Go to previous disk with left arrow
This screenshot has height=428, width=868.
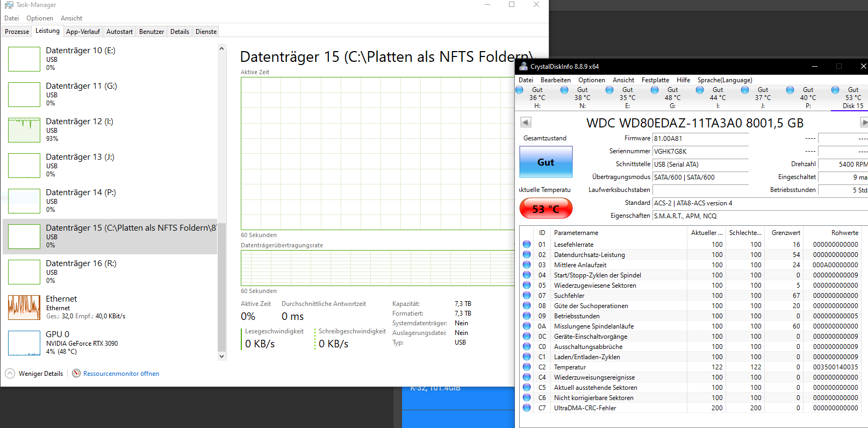tap(526, 123)
